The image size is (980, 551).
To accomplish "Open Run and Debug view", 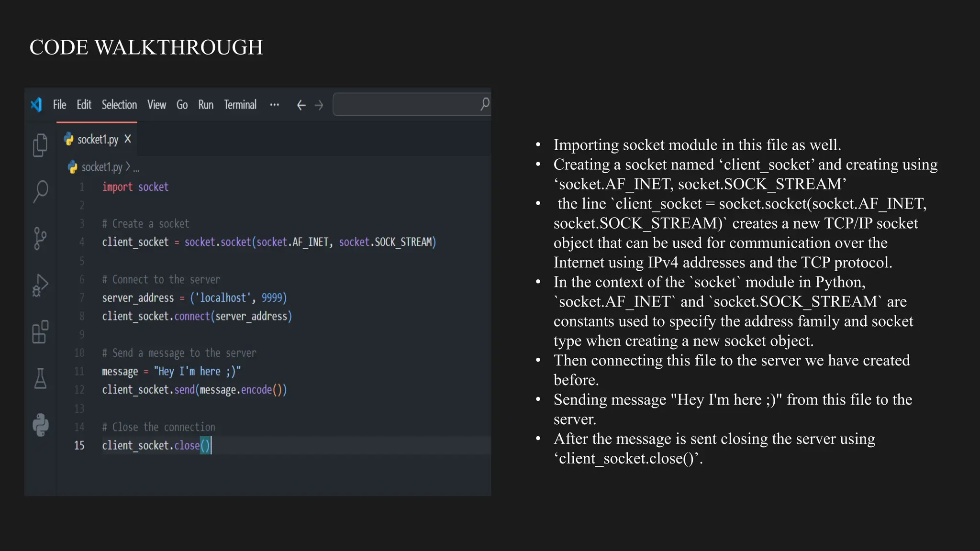I will pos(40,285).
